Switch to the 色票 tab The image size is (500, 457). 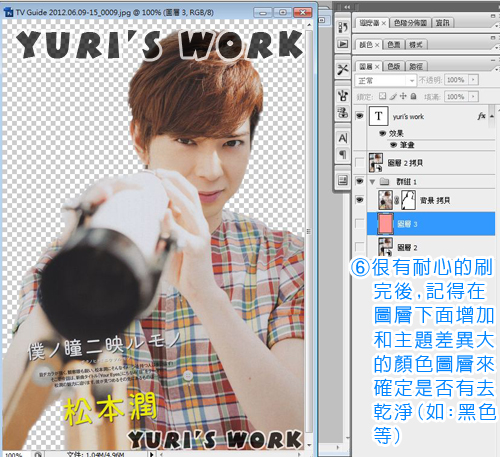(394, 45)
